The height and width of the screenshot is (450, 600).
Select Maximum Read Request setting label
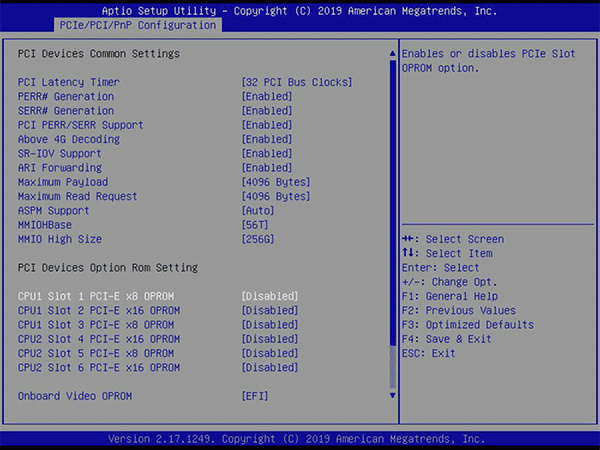click(75, 197)
